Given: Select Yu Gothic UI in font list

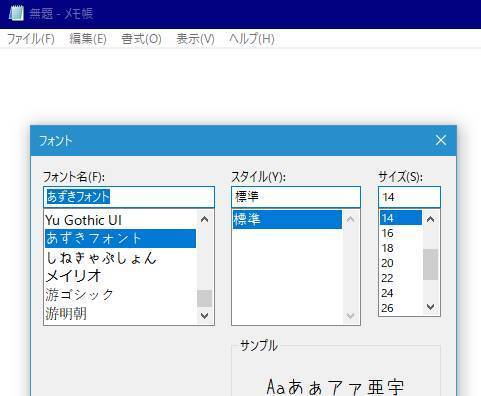Looking at the screenshot, I should (120, 220).
